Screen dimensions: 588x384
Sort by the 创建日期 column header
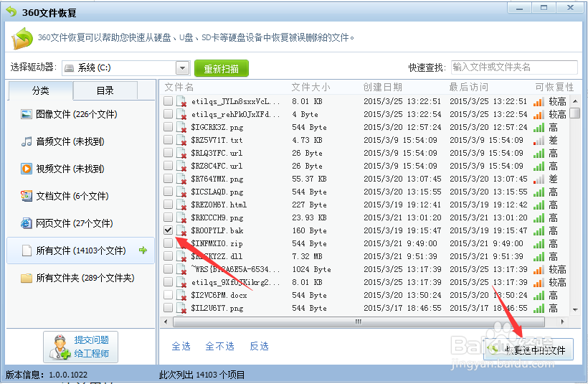click(382, 87)
